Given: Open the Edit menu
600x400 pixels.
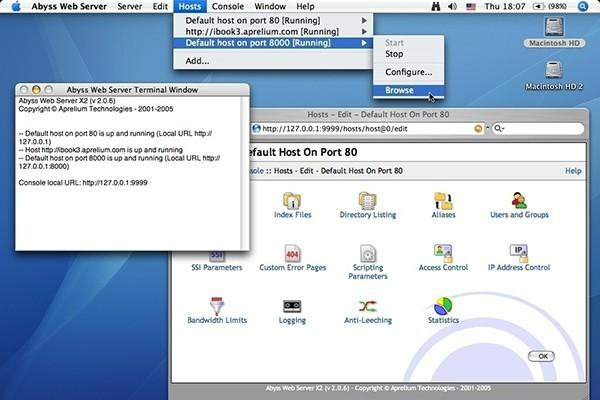Looking at the screenshot, I should tap(160, 7).
